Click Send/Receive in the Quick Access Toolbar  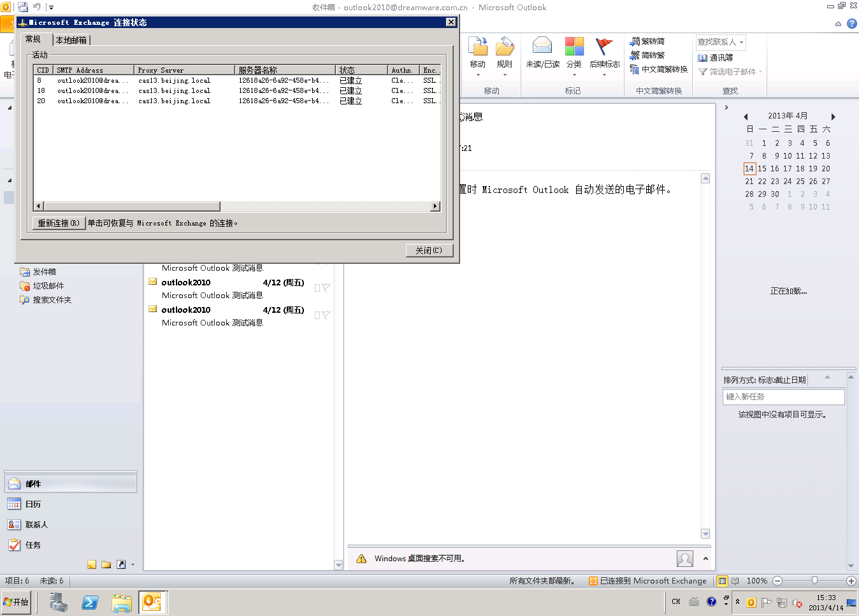(23, 8)
